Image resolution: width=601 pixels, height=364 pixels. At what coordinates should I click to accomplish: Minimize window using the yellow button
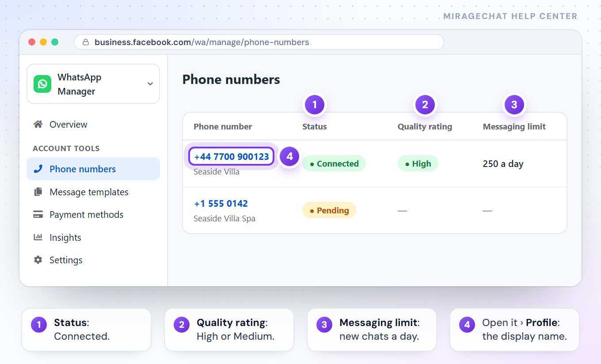[x=43, y=42]
